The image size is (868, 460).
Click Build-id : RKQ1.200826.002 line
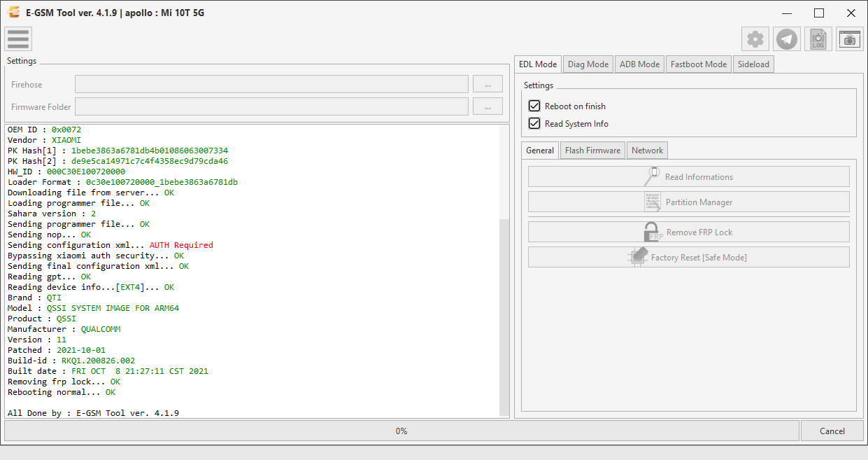tap(71, 361)
